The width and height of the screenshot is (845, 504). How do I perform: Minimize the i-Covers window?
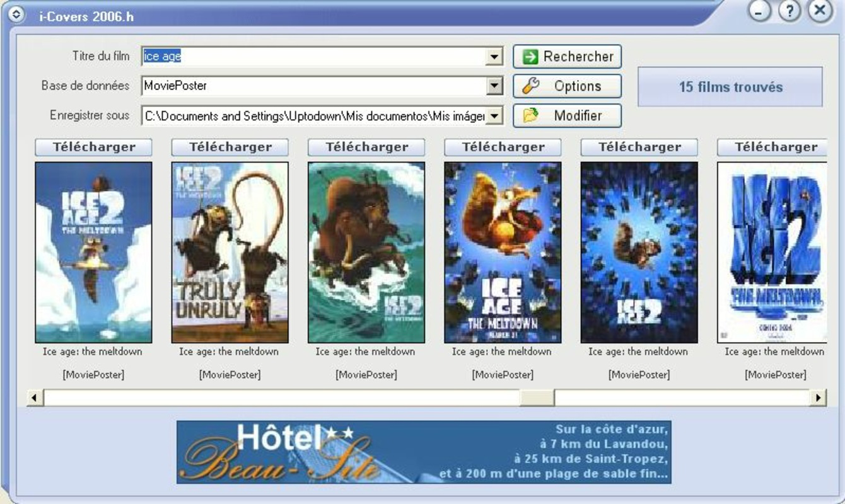click(x=760, y=11)
